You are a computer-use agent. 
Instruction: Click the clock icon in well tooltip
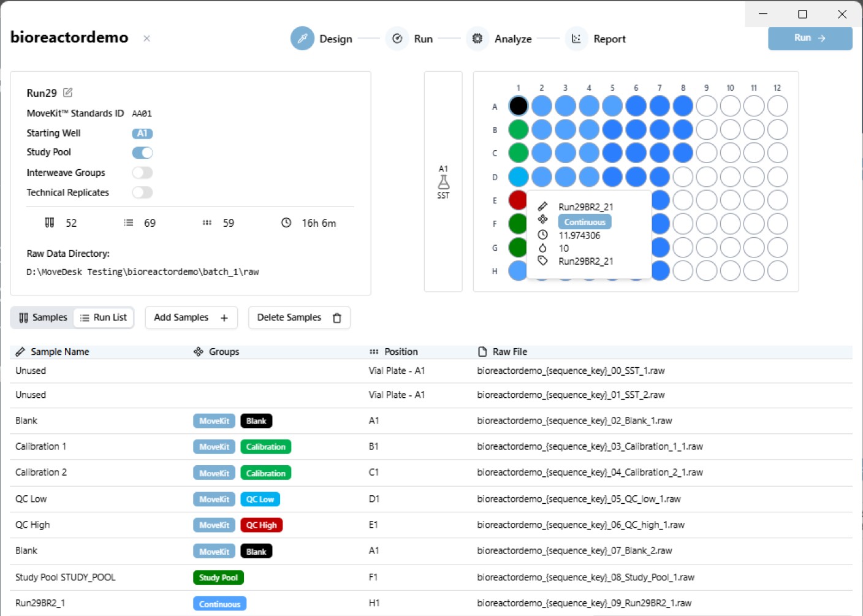click(x=542, y=235)
